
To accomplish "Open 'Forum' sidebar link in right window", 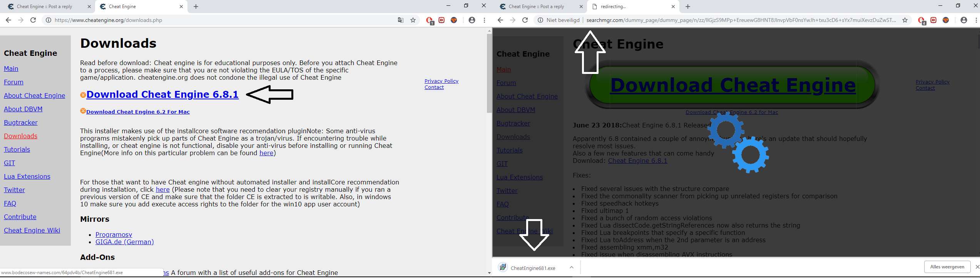I will coord(506,83).
